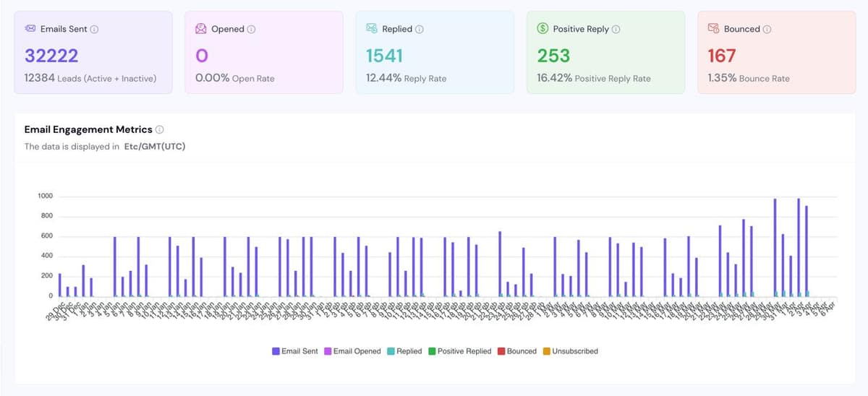The width and height of the screenshot is (868, 396).
Task: Click the teal Replied legend swatch
Action: coord(391,351)
